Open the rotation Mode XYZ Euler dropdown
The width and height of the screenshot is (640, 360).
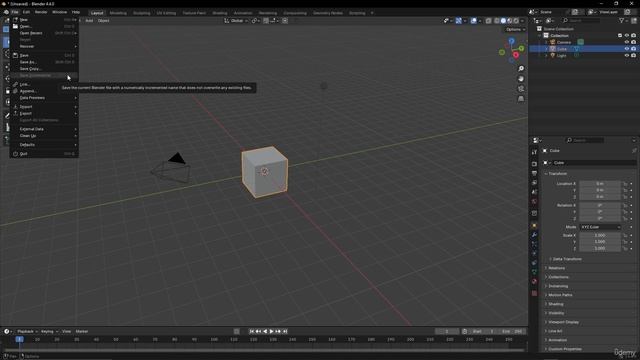[600, 227]
